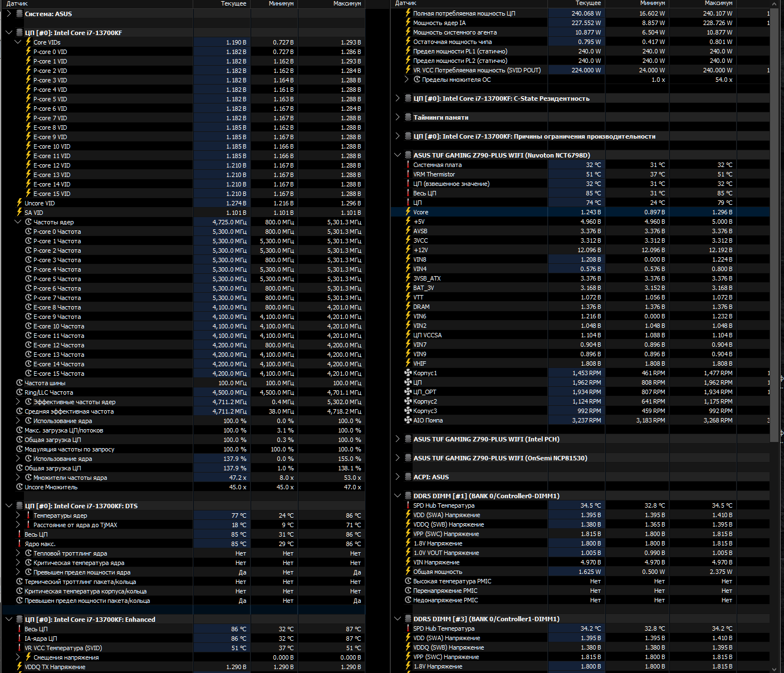The height and width of the screenshot is (673, 784).
Task: Click the vertical scrollbar thumb of the sensor list
Action: [775, 225]
